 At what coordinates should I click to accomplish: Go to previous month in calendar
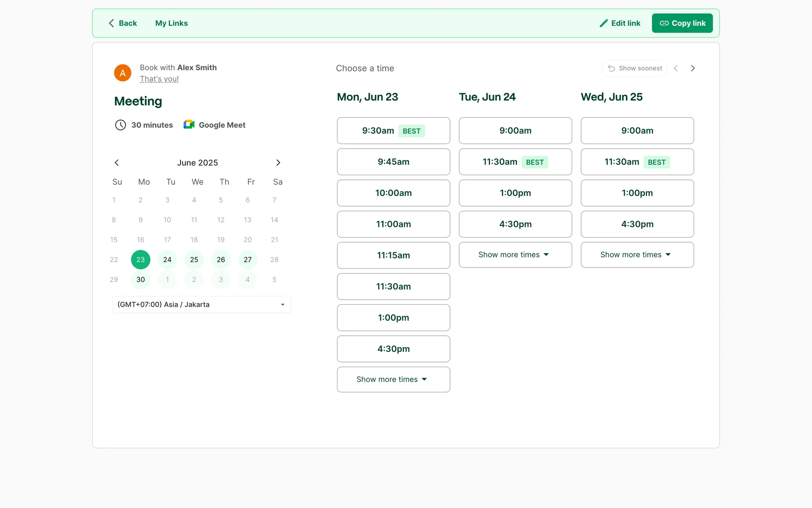117,163
